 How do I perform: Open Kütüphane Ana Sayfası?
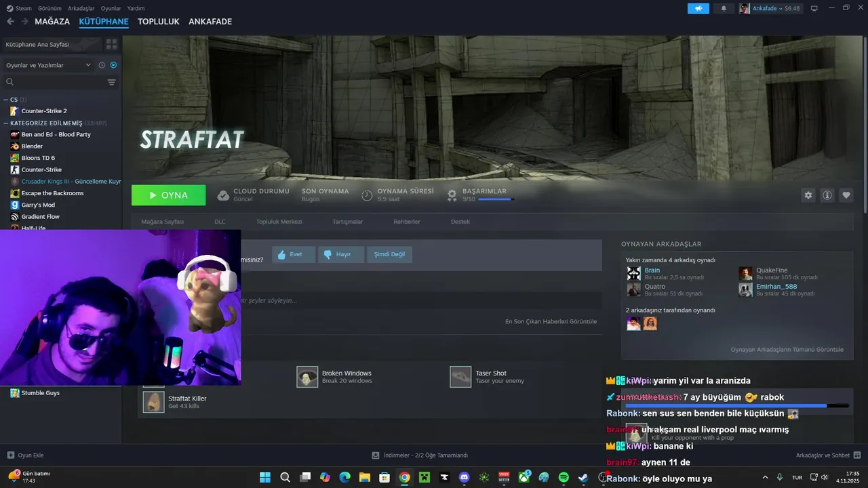coord(52,44)
